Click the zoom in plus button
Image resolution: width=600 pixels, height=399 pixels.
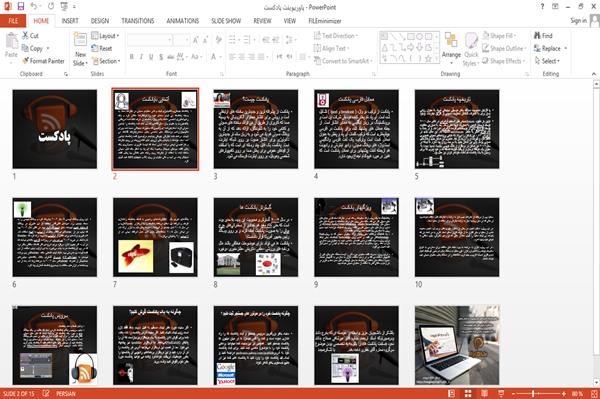(x=564, y=394)
